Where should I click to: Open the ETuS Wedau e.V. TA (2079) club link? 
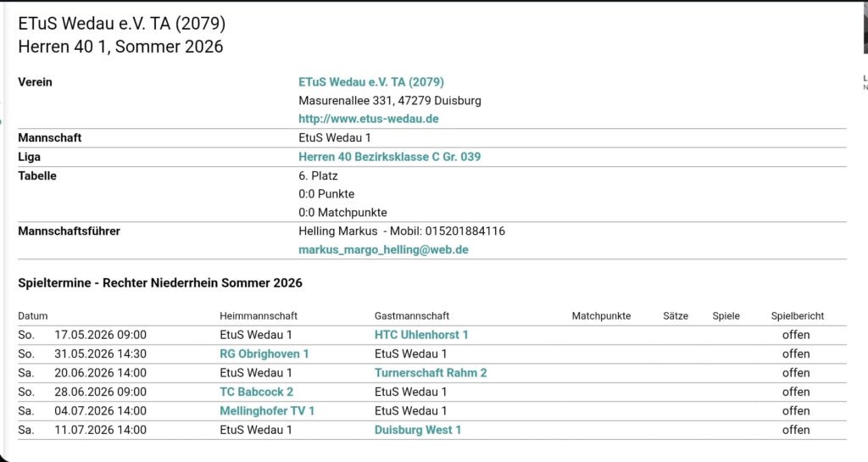pos(370,82)
